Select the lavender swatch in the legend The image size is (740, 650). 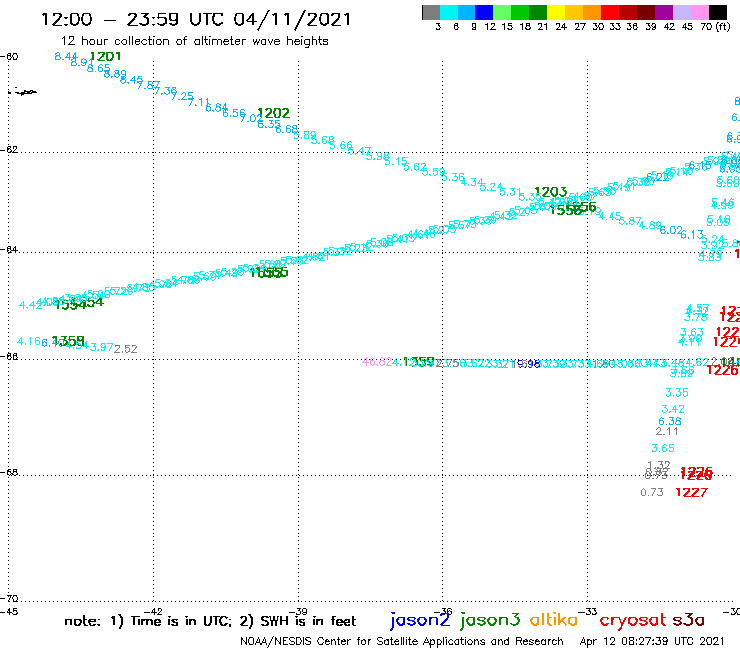(681, 13)
